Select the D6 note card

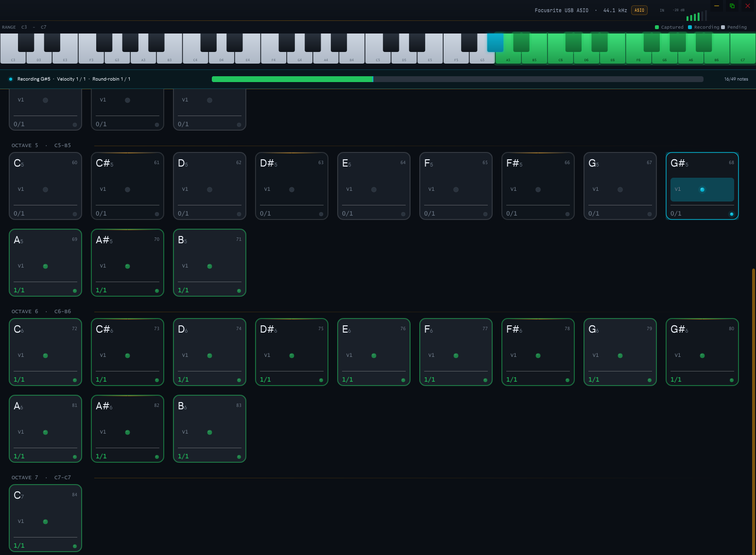(x=209, y=352)
